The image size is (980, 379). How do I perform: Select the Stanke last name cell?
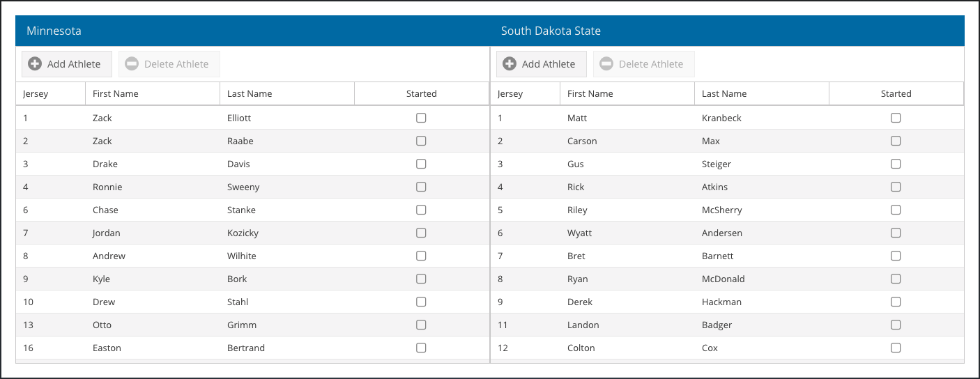pos(287,210)
